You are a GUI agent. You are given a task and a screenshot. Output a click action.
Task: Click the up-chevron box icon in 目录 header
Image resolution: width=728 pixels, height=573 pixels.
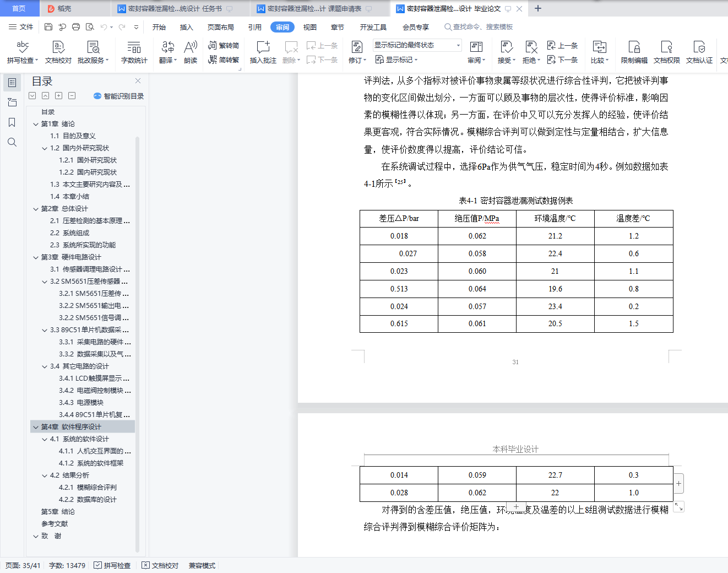pyautogui.click(x=45, y=96)
